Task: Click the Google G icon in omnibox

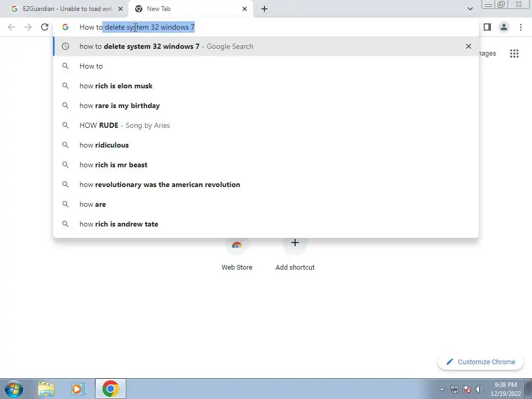Action: [x=65, y=27]
